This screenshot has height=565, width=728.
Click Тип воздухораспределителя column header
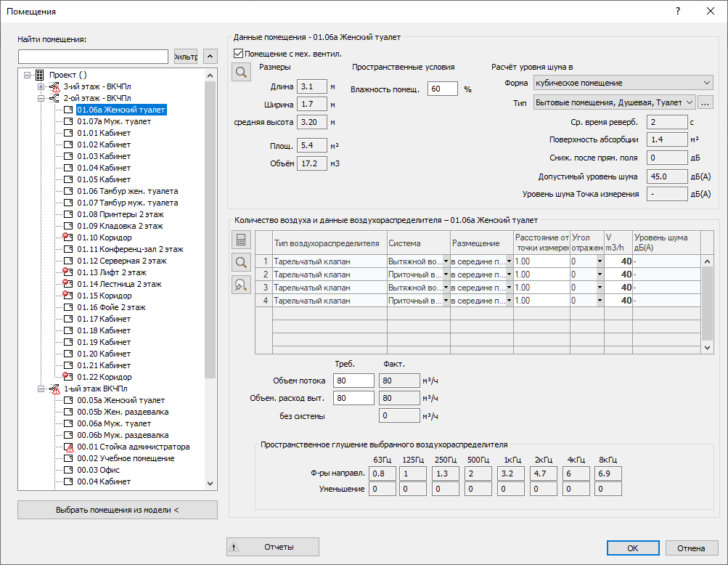(x=330, y=243)
